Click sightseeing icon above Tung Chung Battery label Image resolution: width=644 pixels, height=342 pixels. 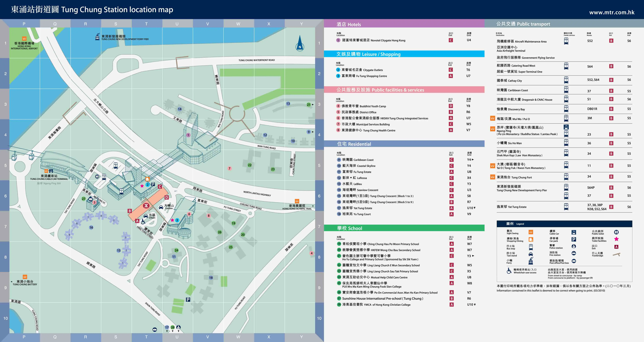[25, 277]
